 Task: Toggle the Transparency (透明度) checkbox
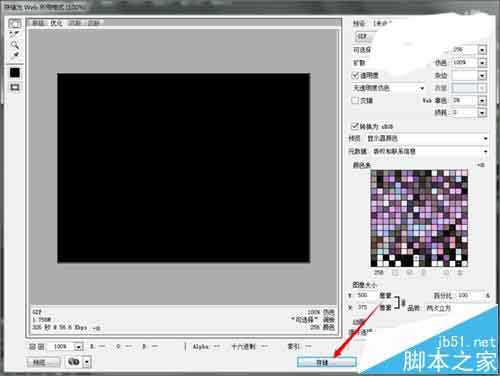[355, 75]
